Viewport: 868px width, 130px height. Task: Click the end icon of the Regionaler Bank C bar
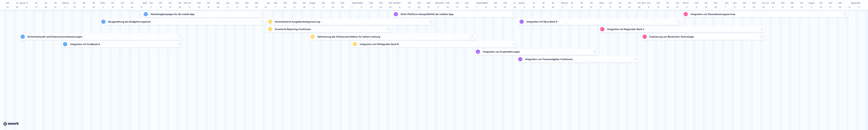(x=762, y=29)
